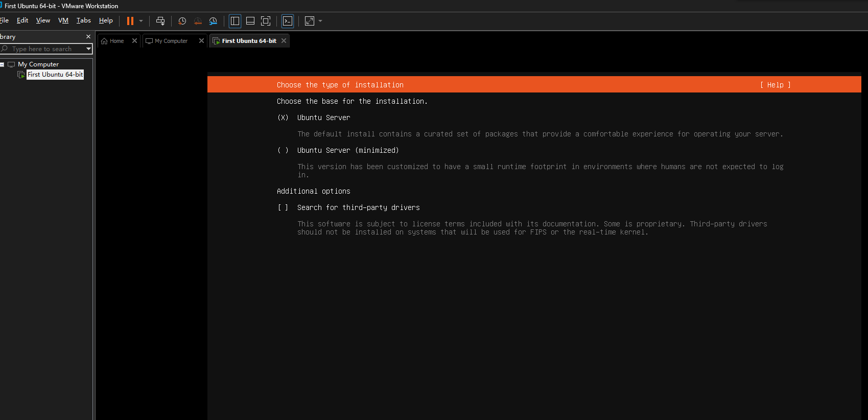This screenshot has width=868, height=420.
Task: Click 'Choose the type of installation' header text
Action: coord(340,85)
